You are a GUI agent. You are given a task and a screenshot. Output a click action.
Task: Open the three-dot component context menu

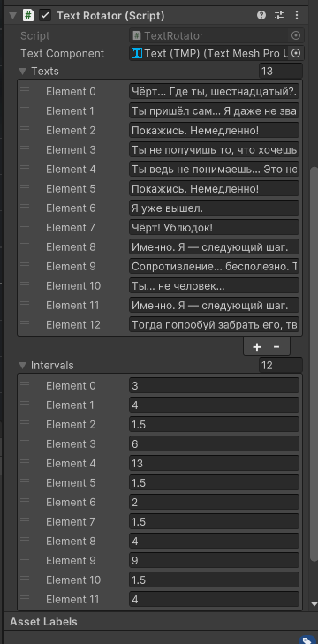[x=297, y=16]
